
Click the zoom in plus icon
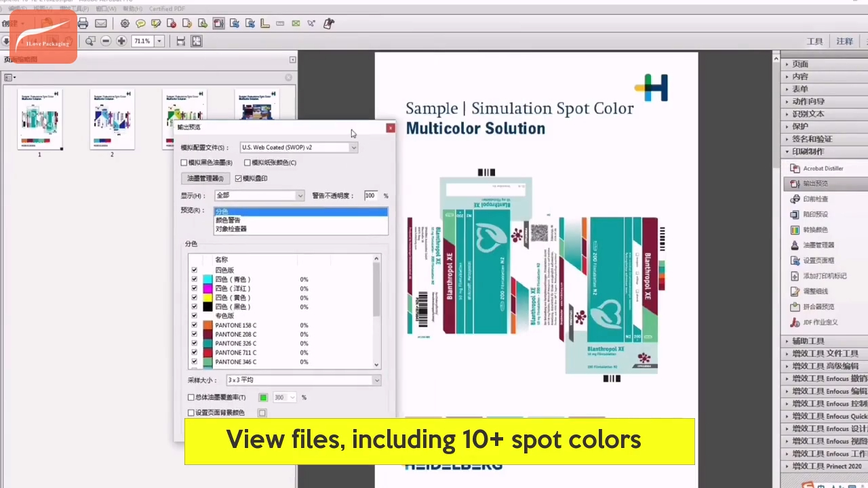pos(121,41)
